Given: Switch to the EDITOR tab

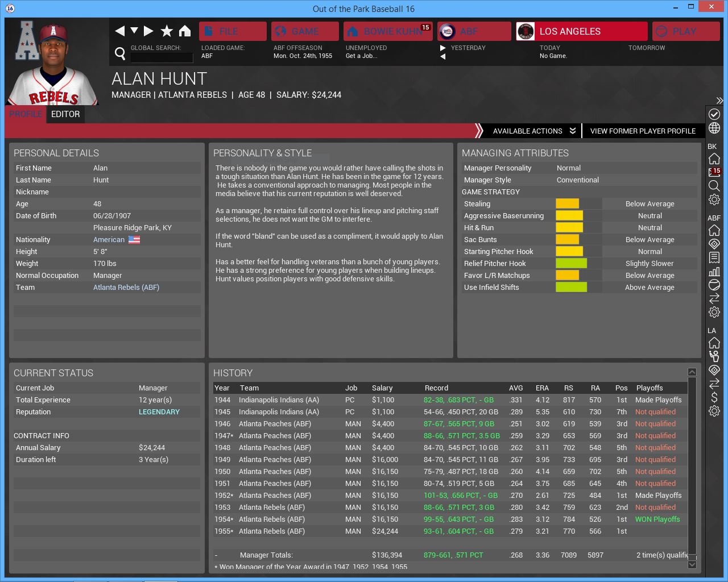Looking at the screenshot, I should tap(65, 114).
